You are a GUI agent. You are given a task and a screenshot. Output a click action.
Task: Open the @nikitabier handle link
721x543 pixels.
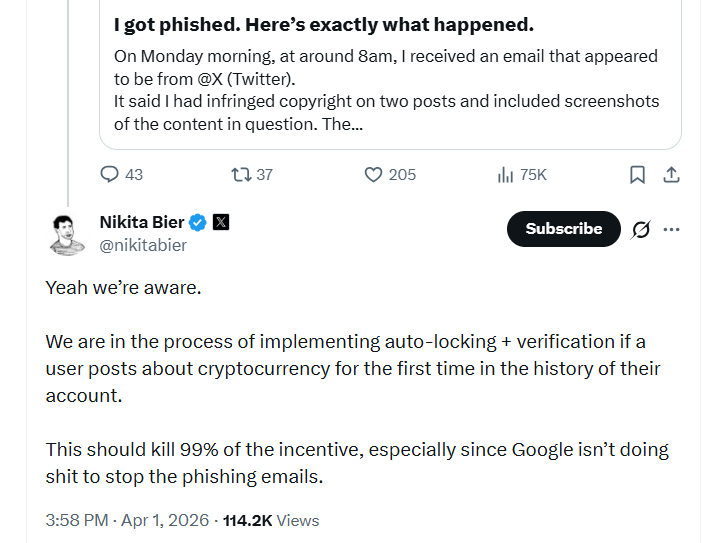(x=143, y=245)
